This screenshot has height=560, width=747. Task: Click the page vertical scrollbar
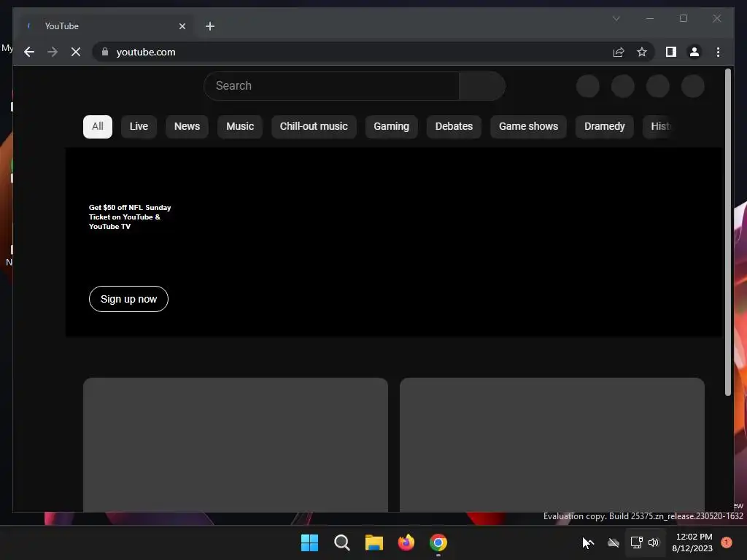[727, 233]
